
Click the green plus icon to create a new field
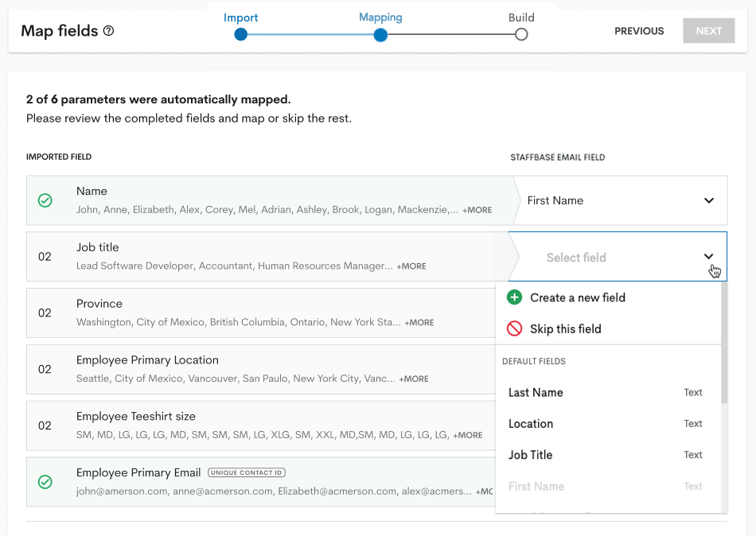pos(515,297)
